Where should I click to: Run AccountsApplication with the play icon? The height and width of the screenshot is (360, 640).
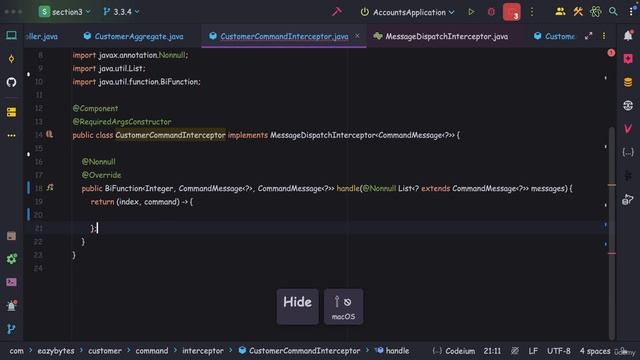coord(471,12)
